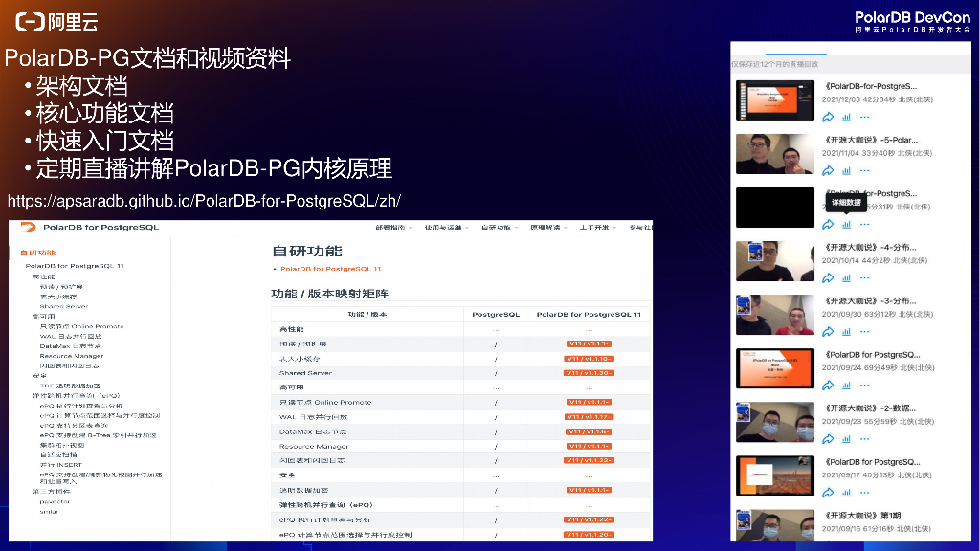Click version badge in Online Promote row
The width and height of the screenshot is (980, 551).
[x=589, y=403]
